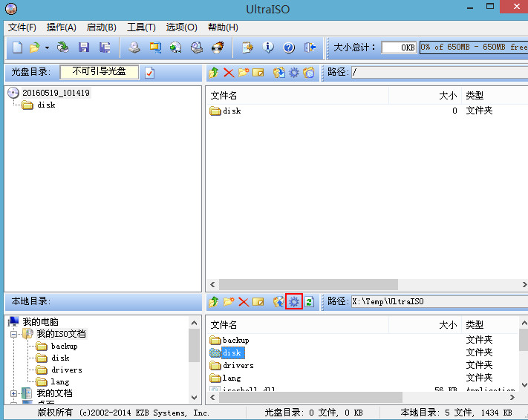Image resolution: width=528 pixels, height=420 pixels.
Task: Click the Compress ISO icon
Action: [155, 47]
